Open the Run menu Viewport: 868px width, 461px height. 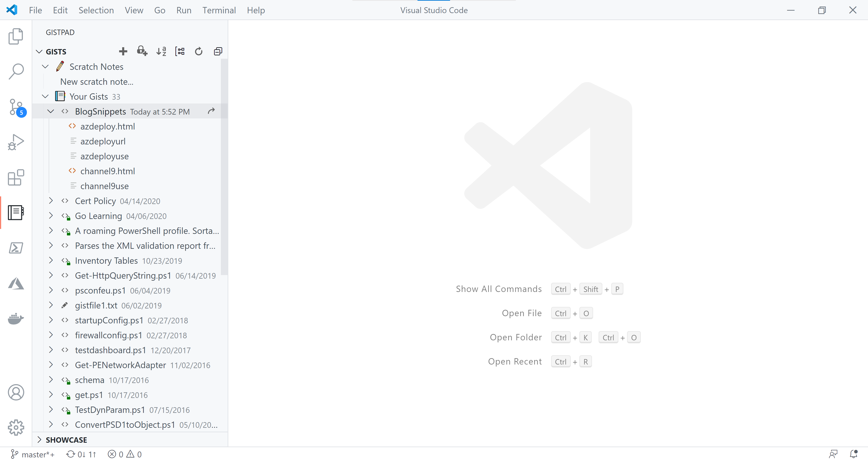pyautogui.click(x=184, y=10)
